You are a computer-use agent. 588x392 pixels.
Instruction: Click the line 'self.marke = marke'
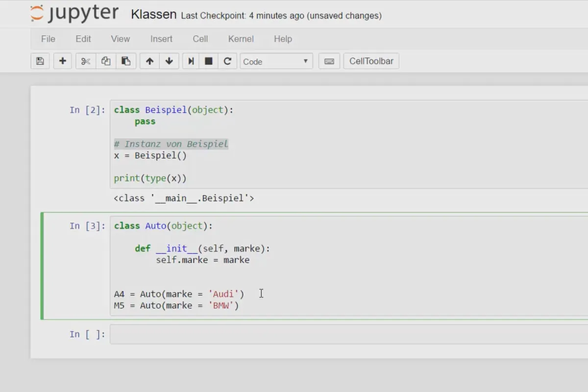[203, 260]
